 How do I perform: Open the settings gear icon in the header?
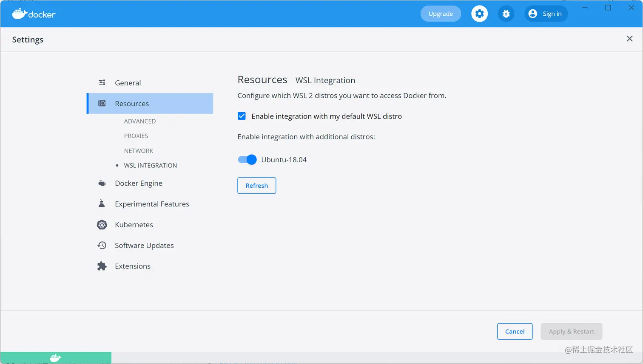click(479, 14)
